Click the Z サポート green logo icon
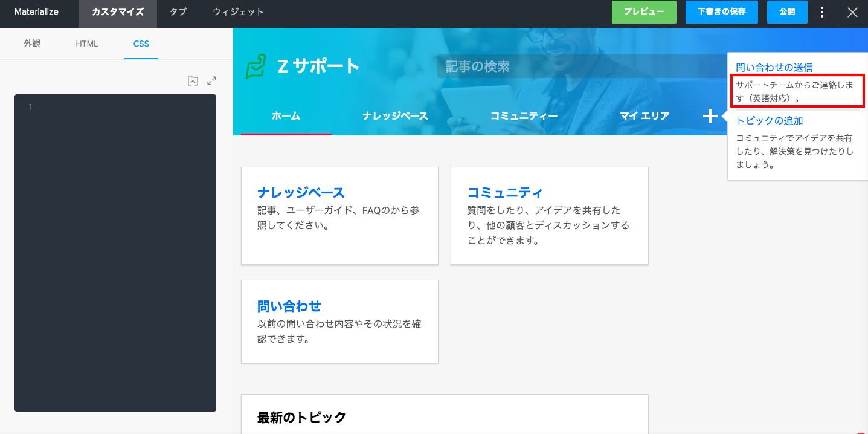Image resolution: width=868 pixels, height=434 pixels. pyautogui.click(x=256, y=66)
